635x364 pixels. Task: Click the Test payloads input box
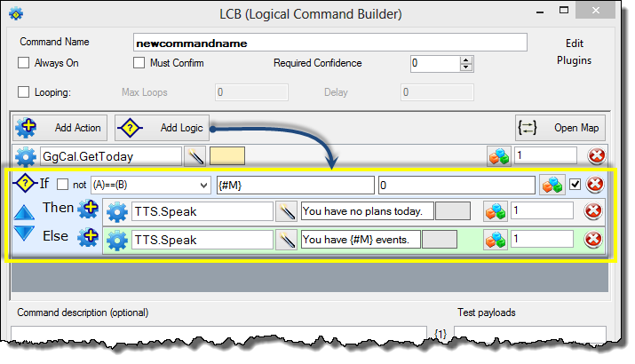coord(529,333)
